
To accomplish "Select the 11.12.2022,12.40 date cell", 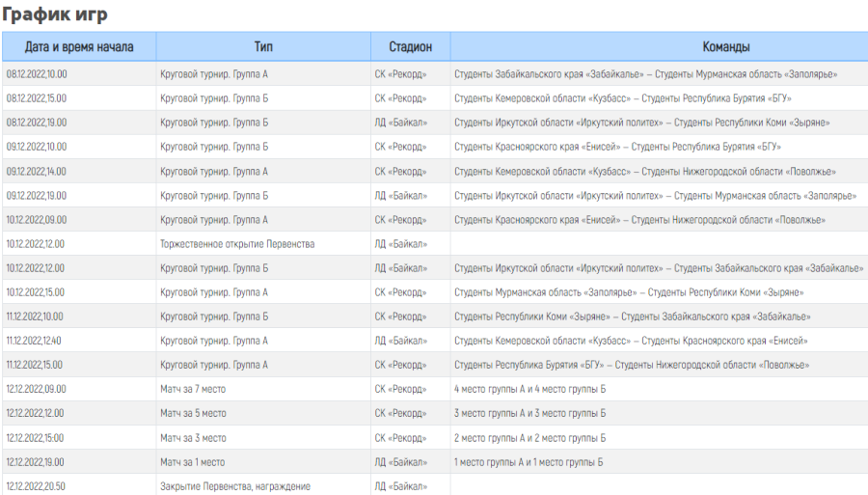I will 37,341.
